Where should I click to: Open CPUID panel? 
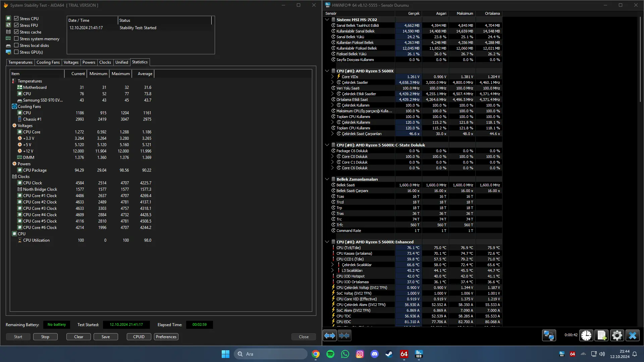139,337
